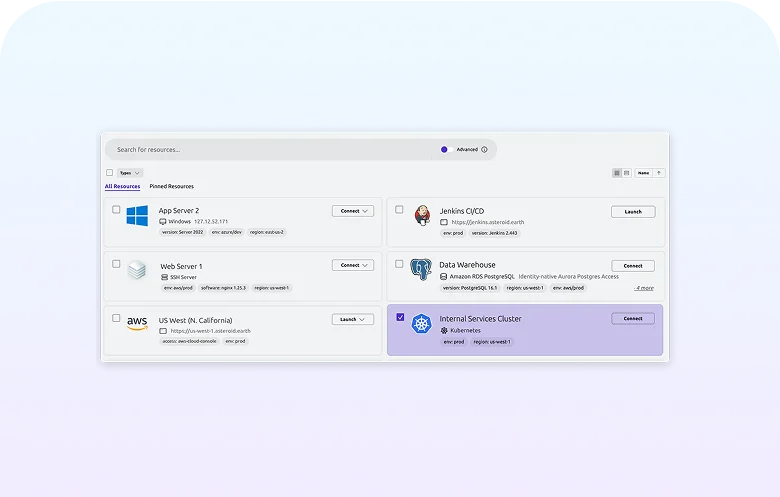Click the Web Server 1 stack icon
Image resolution: width=780 pixels, height=497 pixels.
(x=137, y=270)
